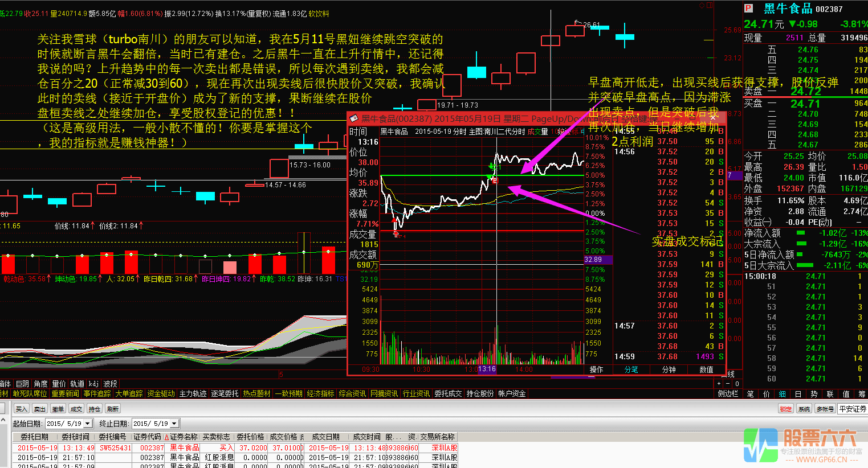868x468 pixels.
Task: Sort by the 证券名称 column header
Action: point(182,437)
